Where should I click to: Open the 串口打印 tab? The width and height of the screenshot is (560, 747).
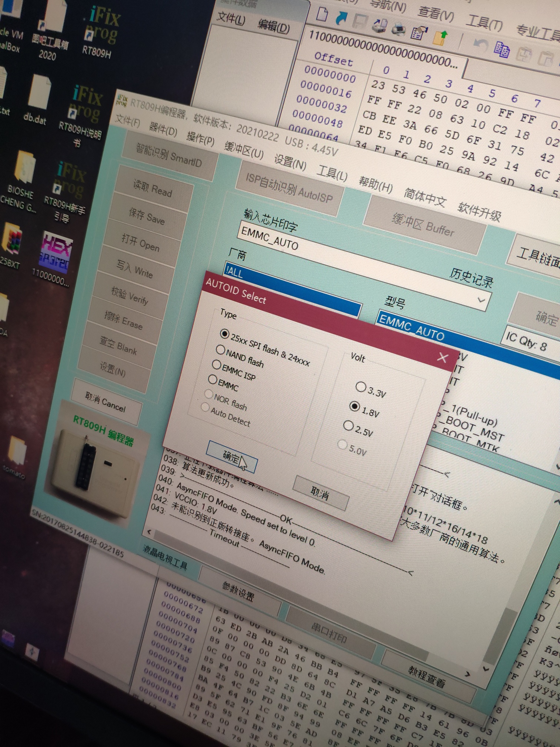(329, 632)
